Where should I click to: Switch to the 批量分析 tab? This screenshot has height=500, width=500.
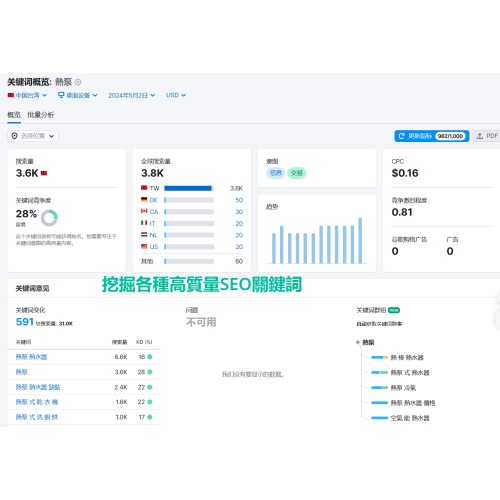coord(41,115)
